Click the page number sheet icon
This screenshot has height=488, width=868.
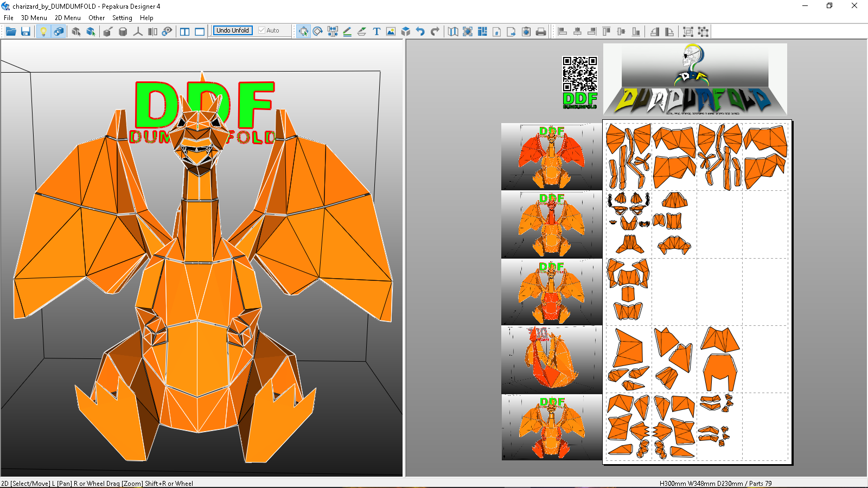tap(497, 31)
